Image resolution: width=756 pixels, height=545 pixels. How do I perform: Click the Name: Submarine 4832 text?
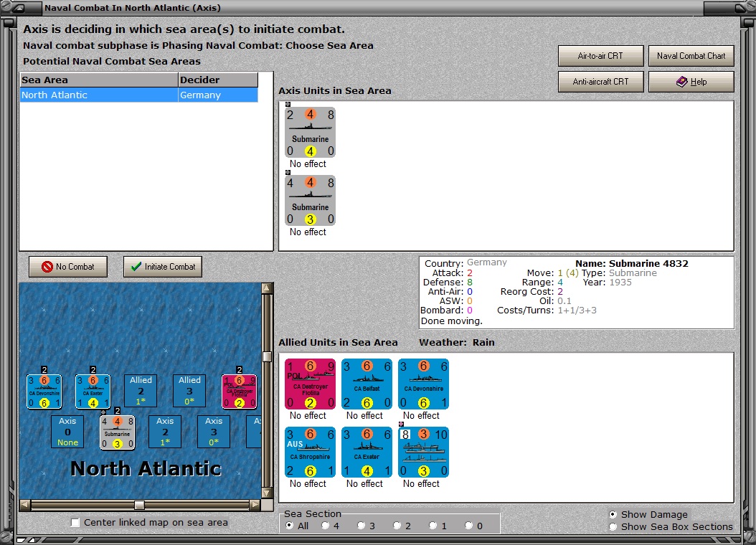click(632, 264)
